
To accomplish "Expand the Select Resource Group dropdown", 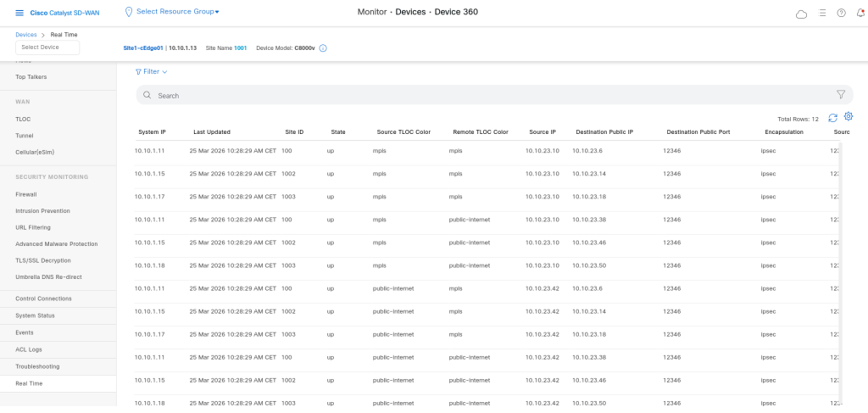I will click(177, 12).
